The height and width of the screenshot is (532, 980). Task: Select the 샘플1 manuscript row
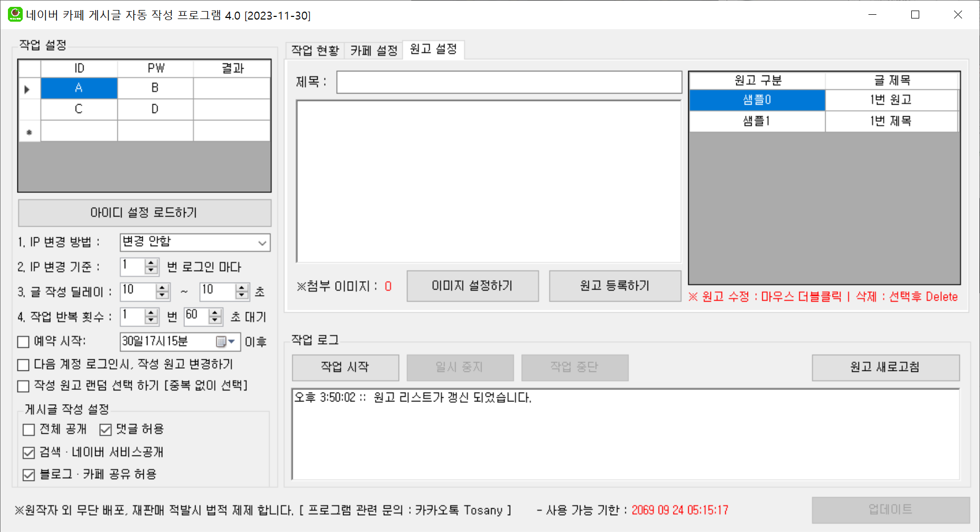coord(757,122)
